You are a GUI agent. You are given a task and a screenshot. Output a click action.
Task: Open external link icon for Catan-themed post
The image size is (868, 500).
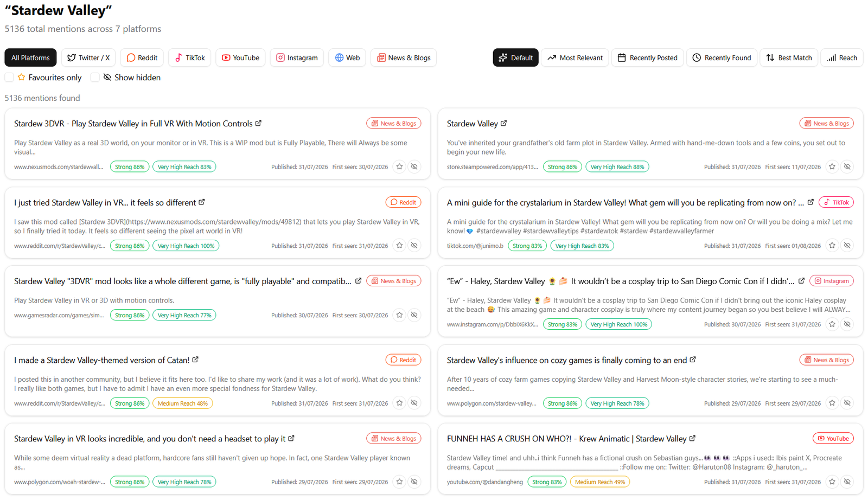point(195,360)
